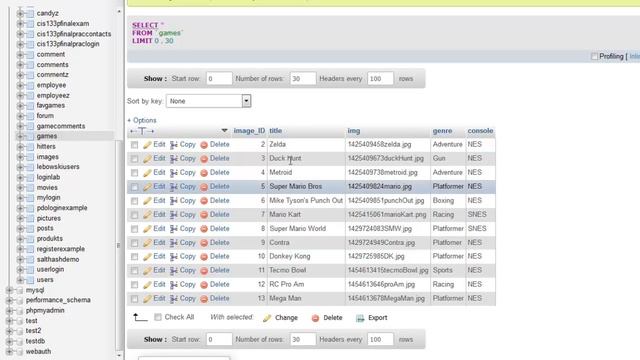The image size is (640, 360).
Task: Click the users table icon in sidebar
Action: (30, 280)
